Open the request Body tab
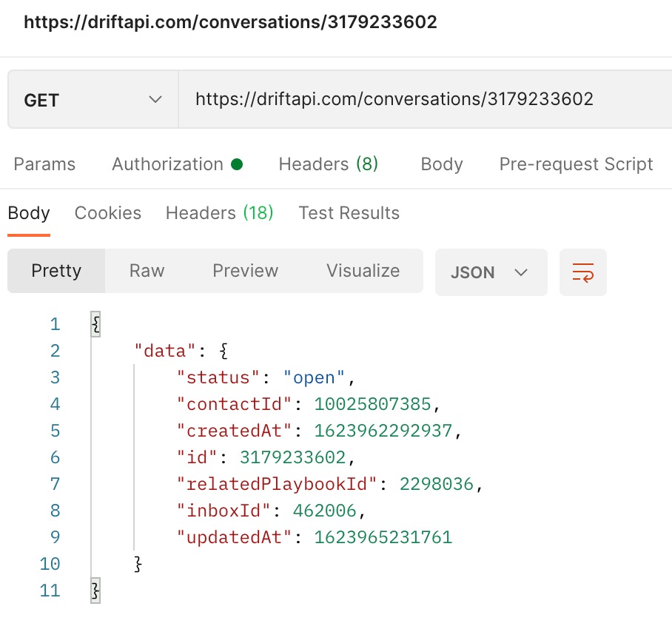672x629 pixels. [442, 164]
